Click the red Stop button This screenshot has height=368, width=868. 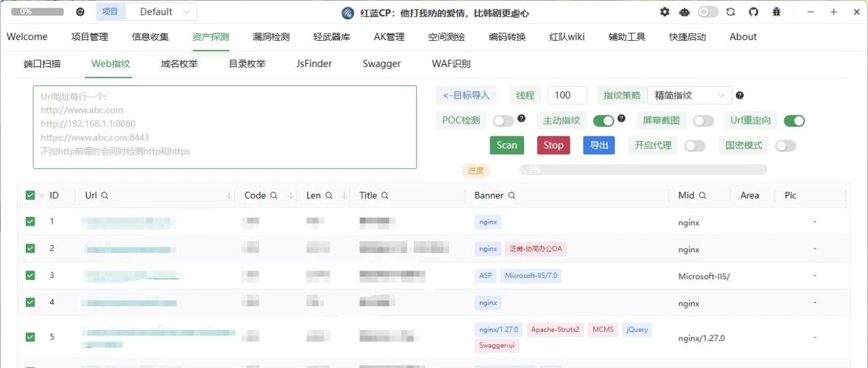pyautogui.click(x=553, y=145)
